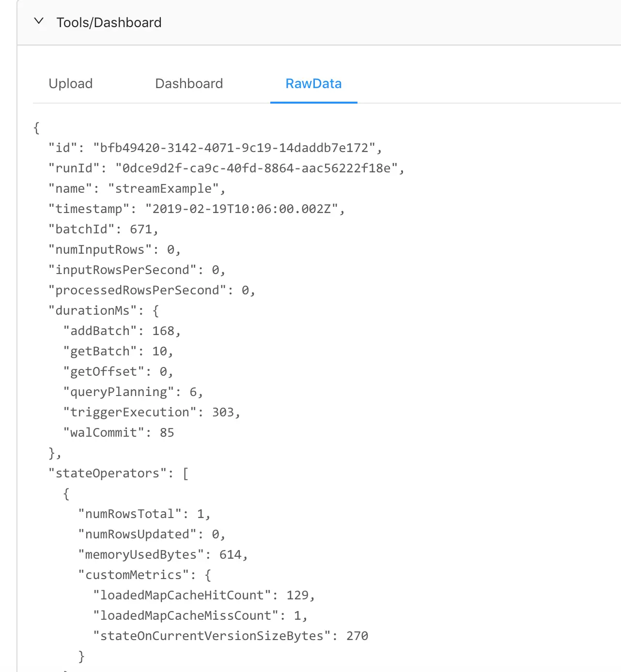The width and height of the screenshot is (621, 672).
Task: Click the "numInputRows": 0 line
Action: click(x=114, y=249)
